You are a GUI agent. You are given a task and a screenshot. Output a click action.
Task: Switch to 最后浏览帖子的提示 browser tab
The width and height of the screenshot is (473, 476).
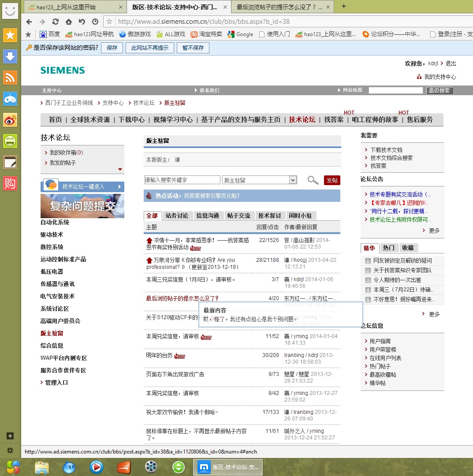[282, 7]
